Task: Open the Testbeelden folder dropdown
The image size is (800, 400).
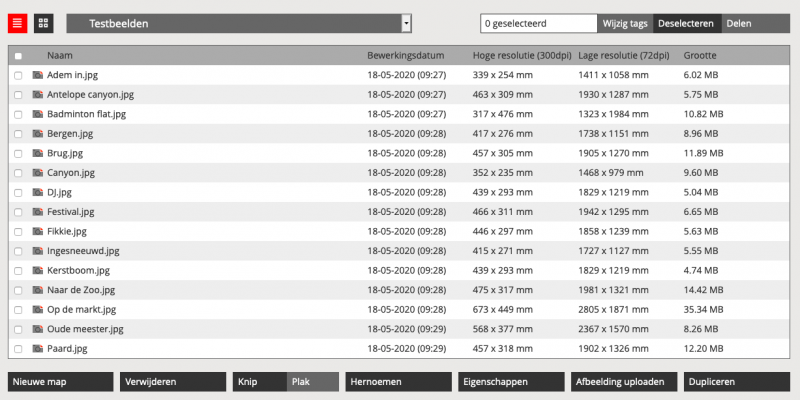Action: pyautogui.click(x=239, y=23)
